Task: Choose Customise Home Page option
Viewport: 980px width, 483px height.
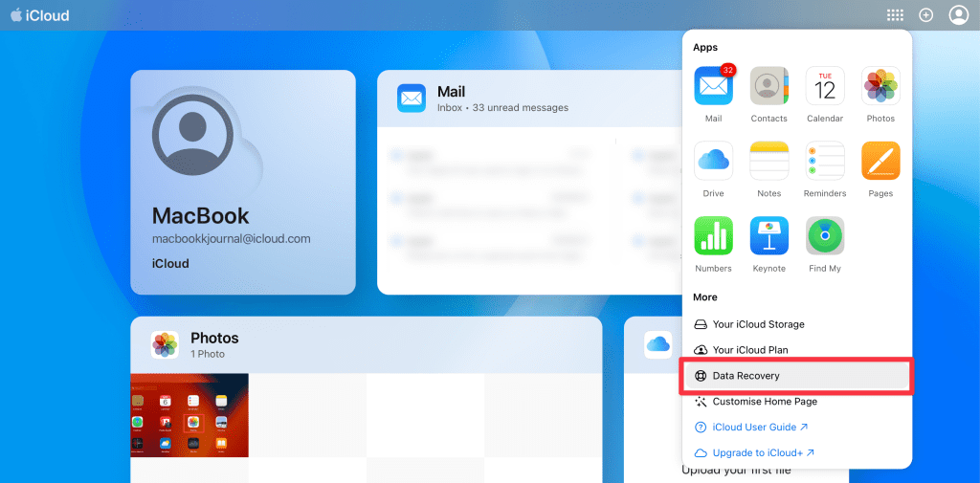Action: point(795,401)
